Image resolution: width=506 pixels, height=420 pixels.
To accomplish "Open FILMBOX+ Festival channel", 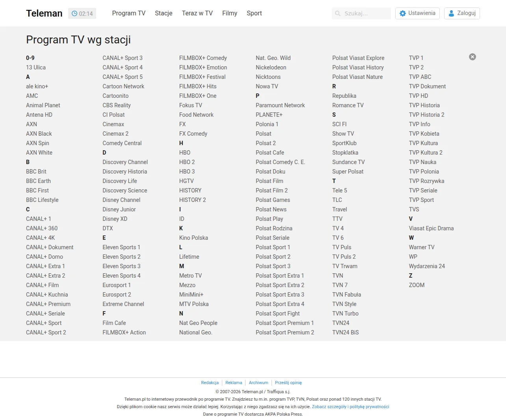I will pyautogui.click(x=203, y=77).
